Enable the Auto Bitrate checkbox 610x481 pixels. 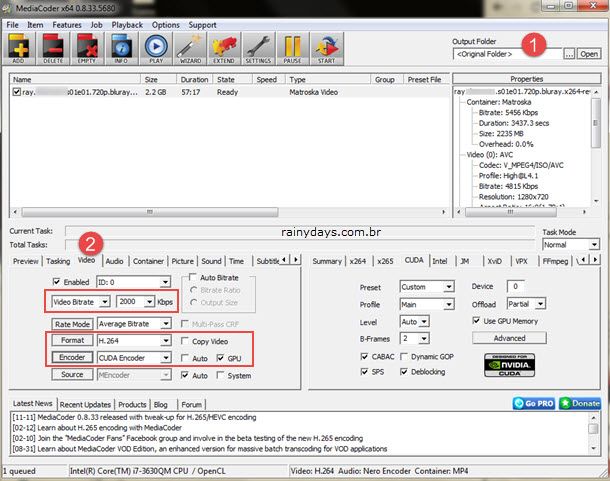(x=192, y=277)
